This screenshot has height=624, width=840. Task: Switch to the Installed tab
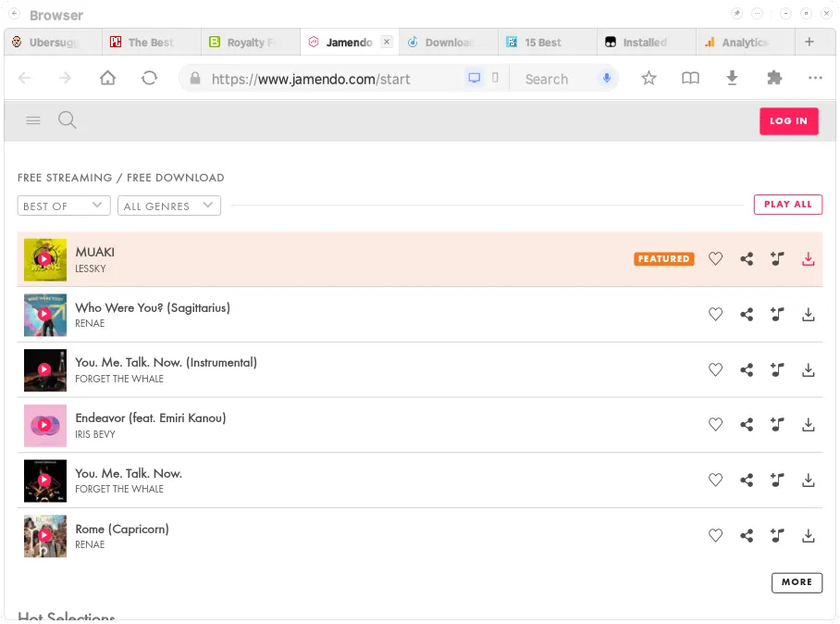tap(646, 42)
